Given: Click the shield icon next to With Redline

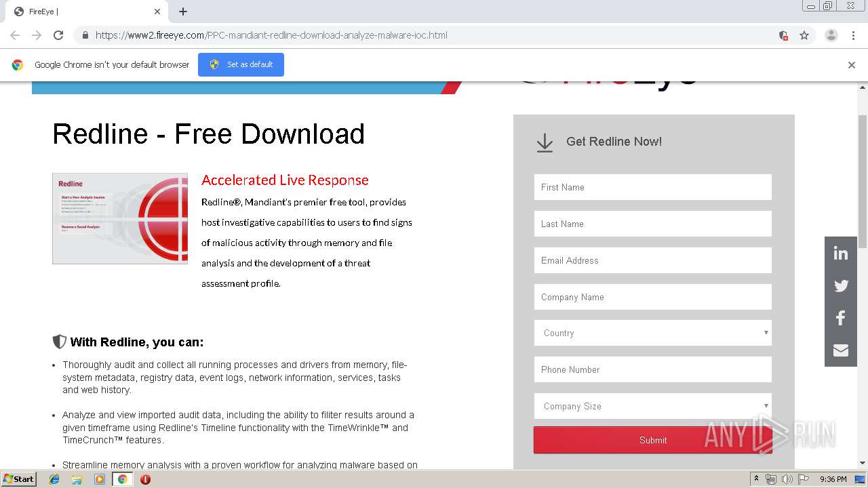Looking at the screenshot, I should tap(60, 341).
